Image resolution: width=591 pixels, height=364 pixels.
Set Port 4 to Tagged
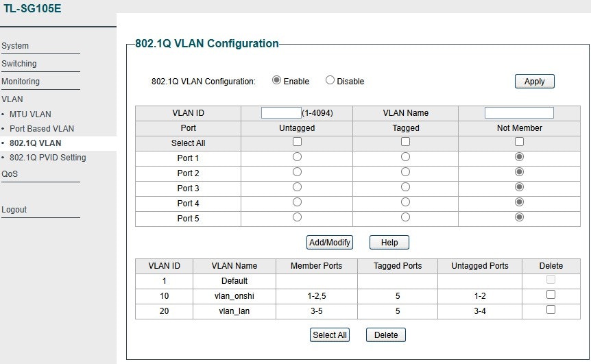coord(406,202)
